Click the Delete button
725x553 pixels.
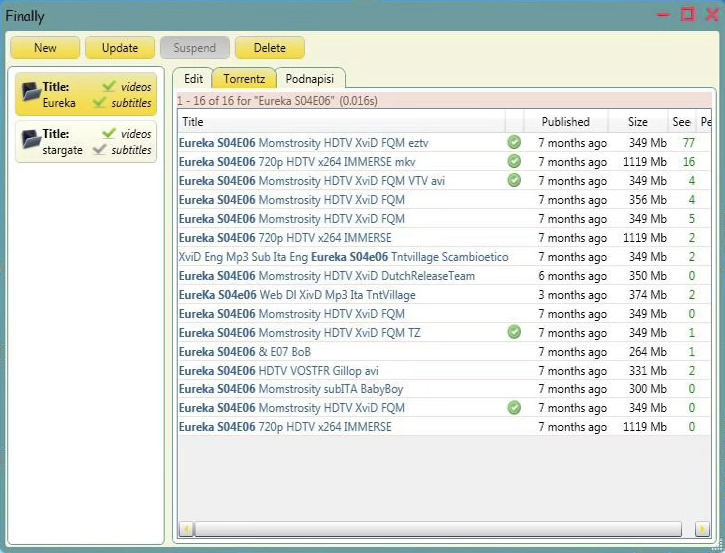pos(270,48)
